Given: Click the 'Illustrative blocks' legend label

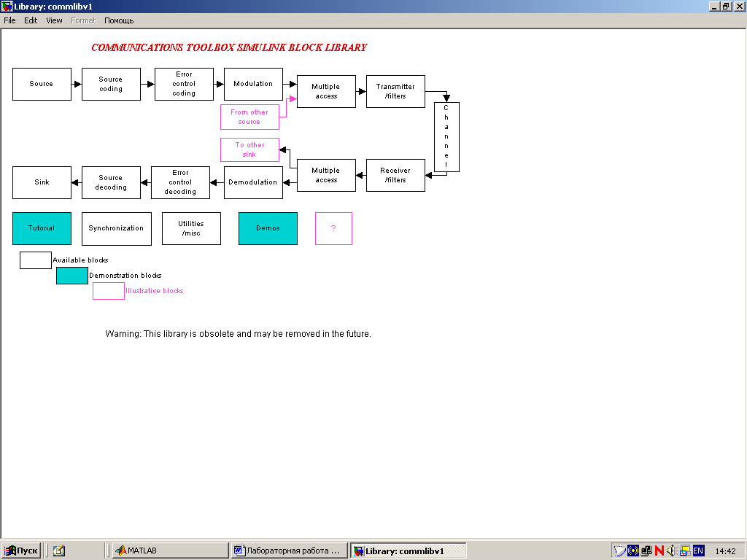Looking at the screenshot, I should pyautogui.click(x=155, y=290).
